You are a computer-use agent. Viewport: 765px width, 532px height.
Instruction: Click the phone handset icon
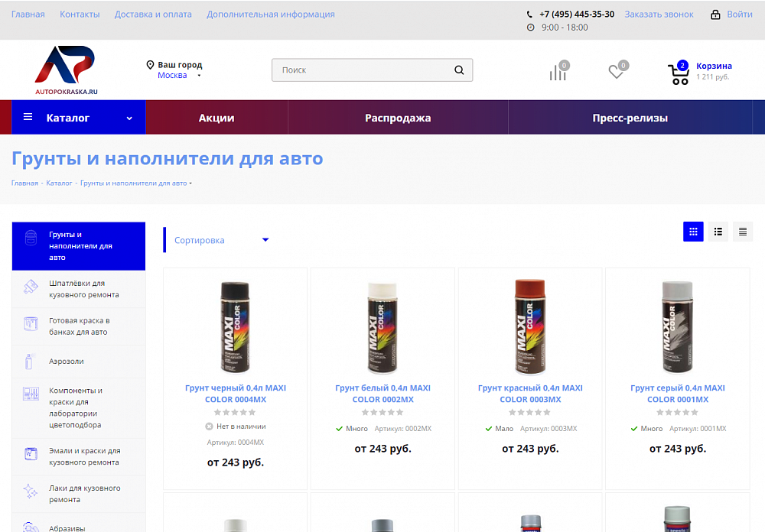[x=530, y=15]
